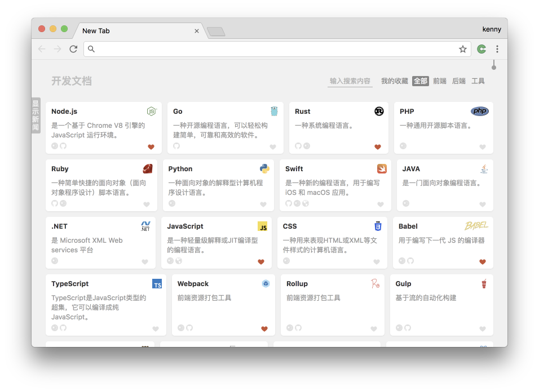Unfavorite Node.js with its heart icon

151,147
